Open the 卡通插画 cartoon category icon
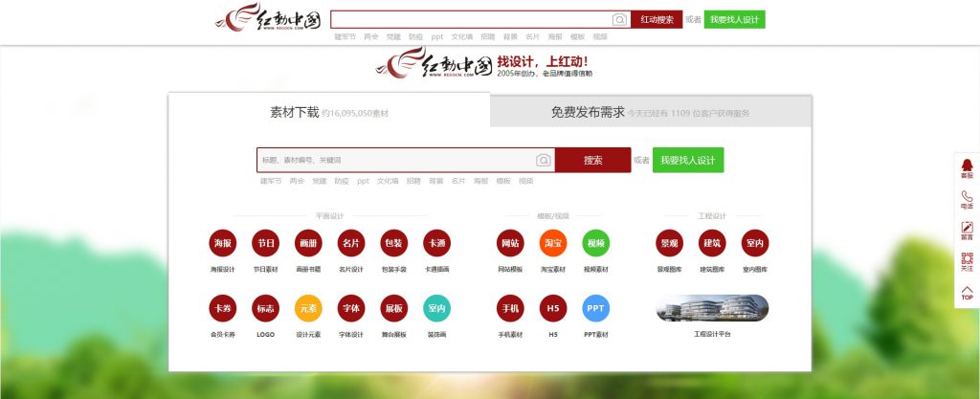The image size is (980, 399). coord(436,244)
